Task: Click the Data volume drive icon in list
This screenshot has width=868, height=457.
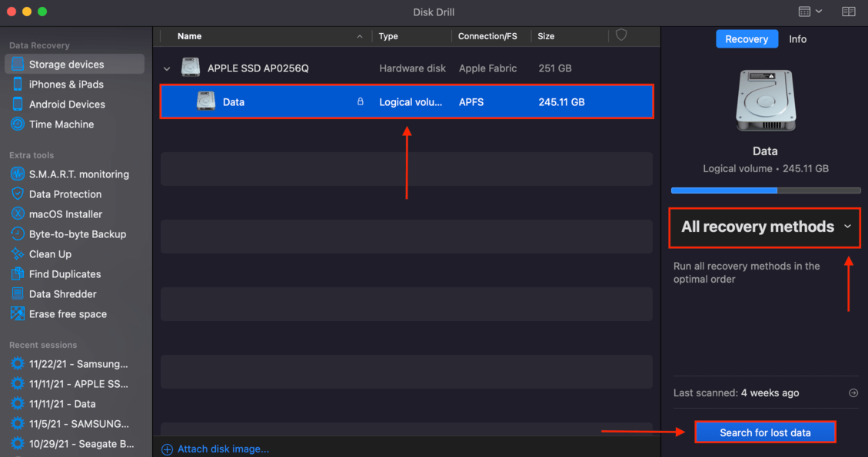Action: (x=206, y=101)
